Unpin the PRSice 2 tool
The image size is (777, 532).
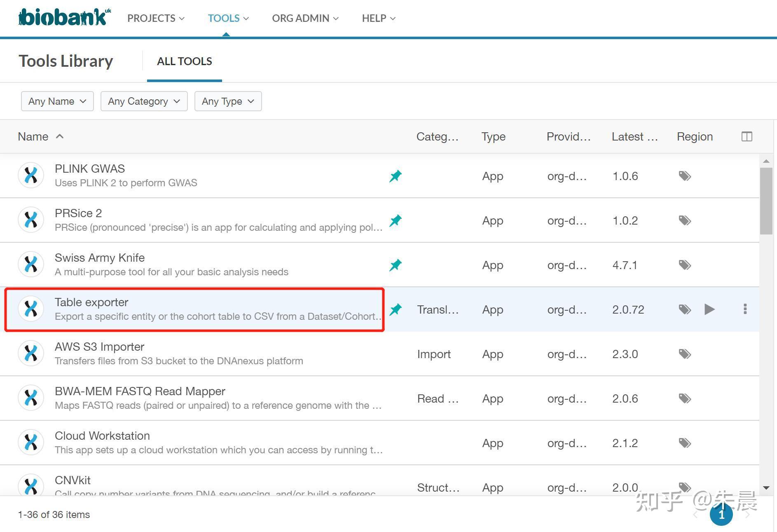[396, 220]
